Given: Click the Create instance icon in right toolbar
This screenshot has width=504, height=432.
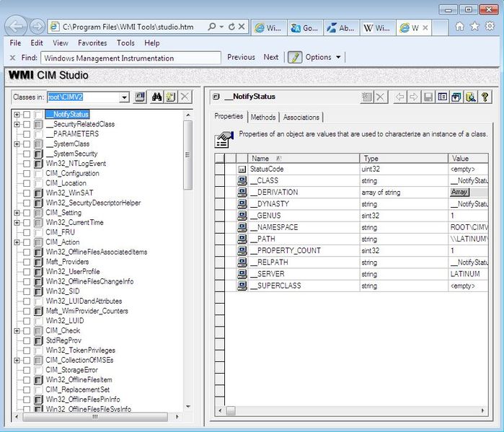Looking at the screenshot, I should pos(366,97).
